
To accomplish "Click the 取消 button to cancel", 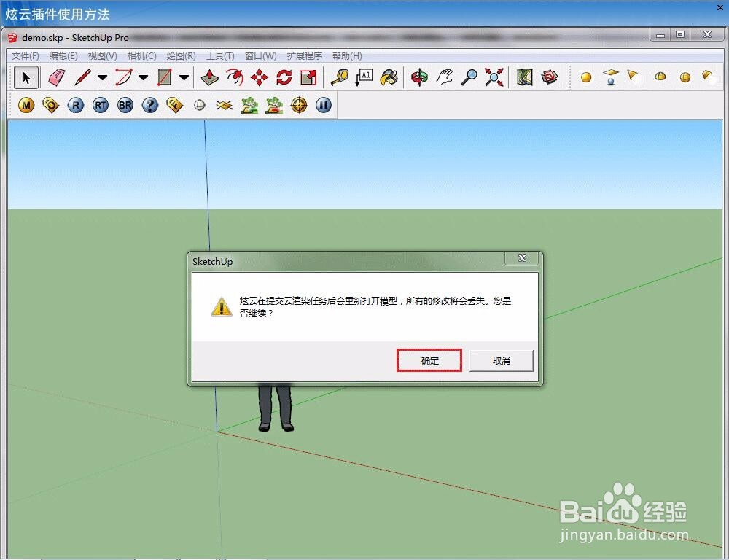I will point(501,360).
